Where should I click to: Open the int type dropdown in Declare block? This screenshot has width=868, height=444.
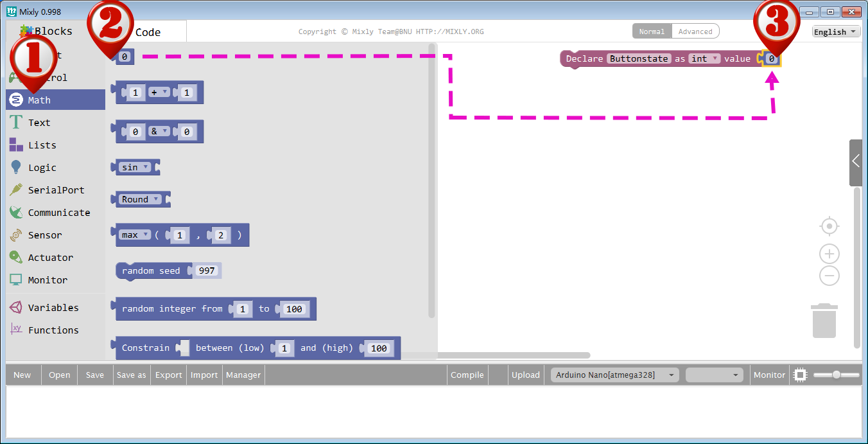[704, 58]
